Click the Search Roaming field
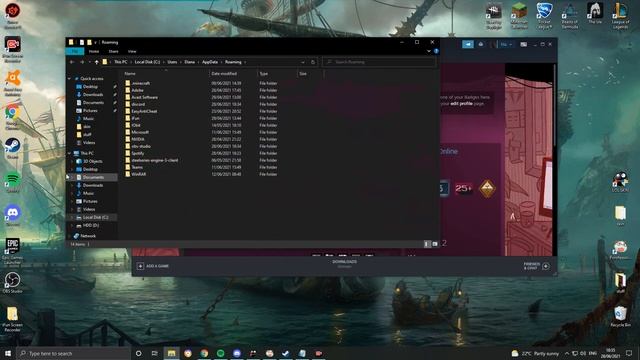This screenshot has height=360, width=640. click(379, 62)
